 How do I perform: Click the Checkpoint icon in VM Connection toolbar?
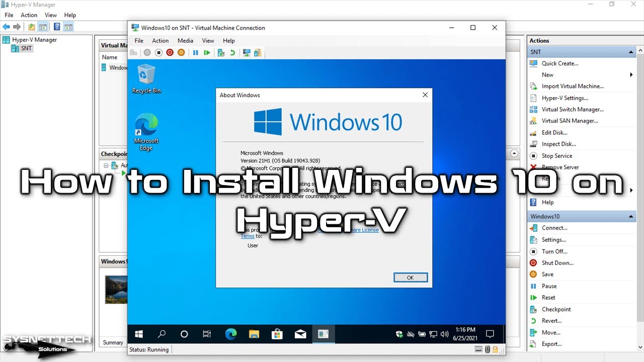pos(221,52)
